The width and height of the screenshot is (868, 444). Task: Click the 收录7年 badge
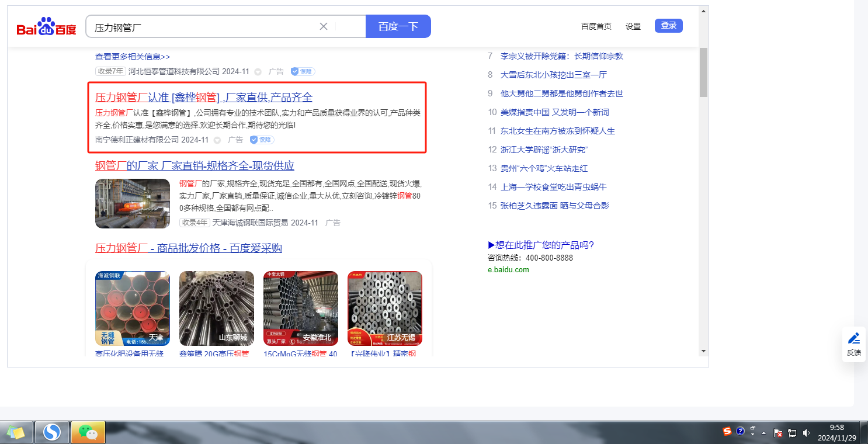pos(110,71)
